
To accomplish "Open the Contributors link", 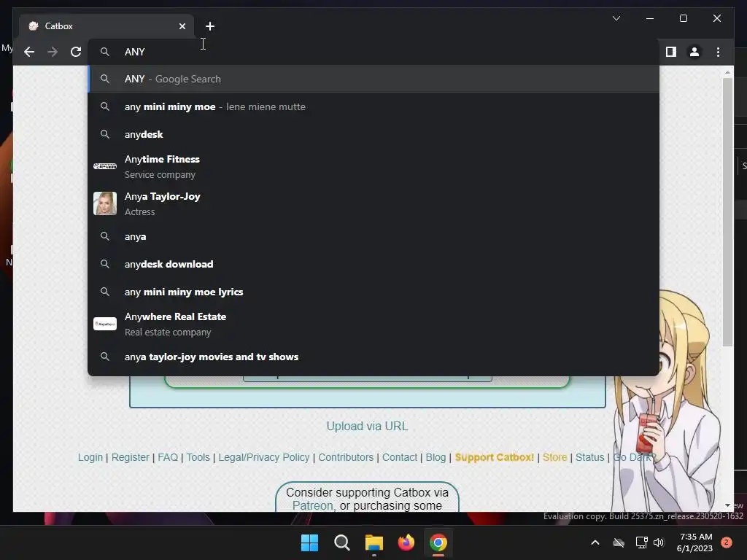I will [346, 457].
